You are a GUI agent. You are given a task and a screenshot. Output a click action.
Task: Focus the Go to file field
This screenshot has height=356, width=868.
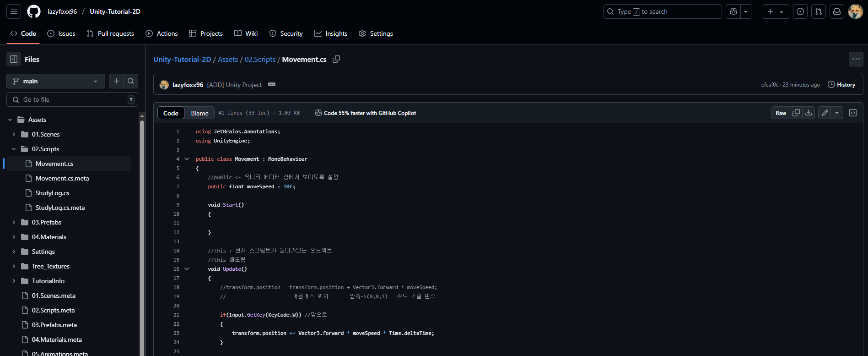pyautogui.click(x=72, y=99)
